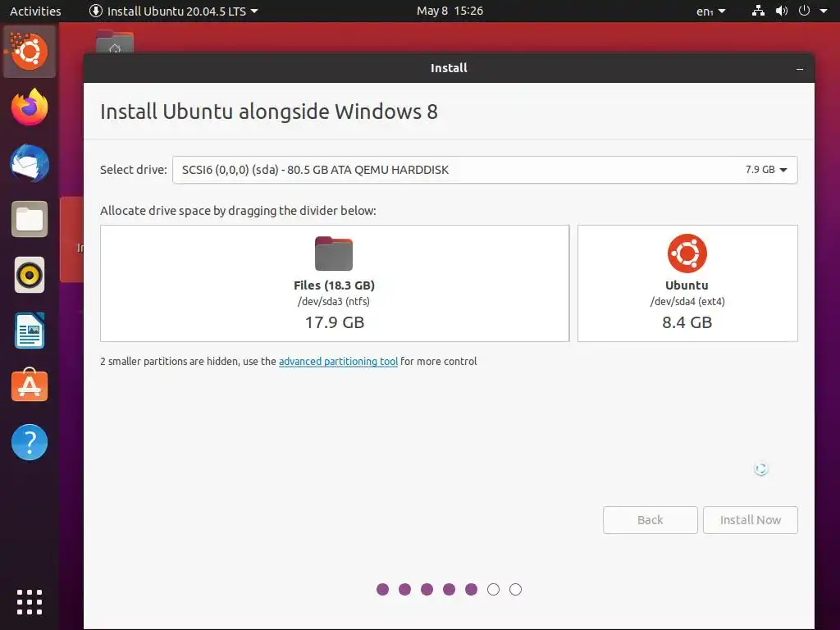Open Thunderbird Mail from the dock
Viewport: 840px width, 630px height.
click(x=30, y=163)
